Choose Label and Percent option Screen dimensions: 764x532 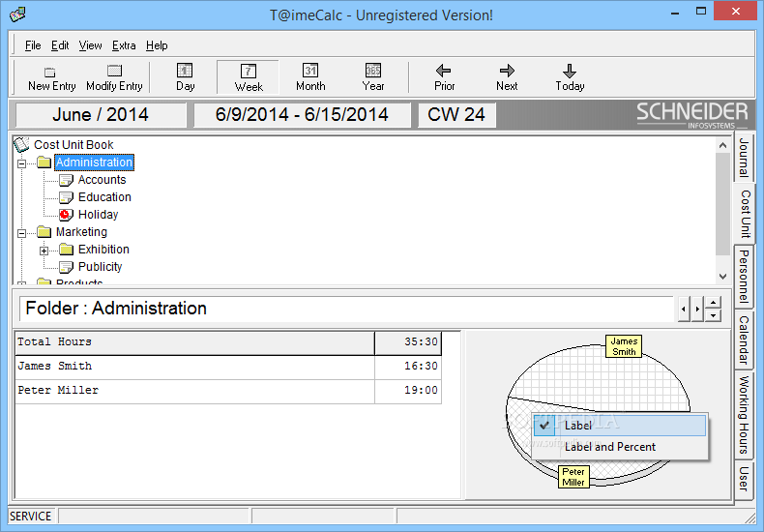[619, 447]
